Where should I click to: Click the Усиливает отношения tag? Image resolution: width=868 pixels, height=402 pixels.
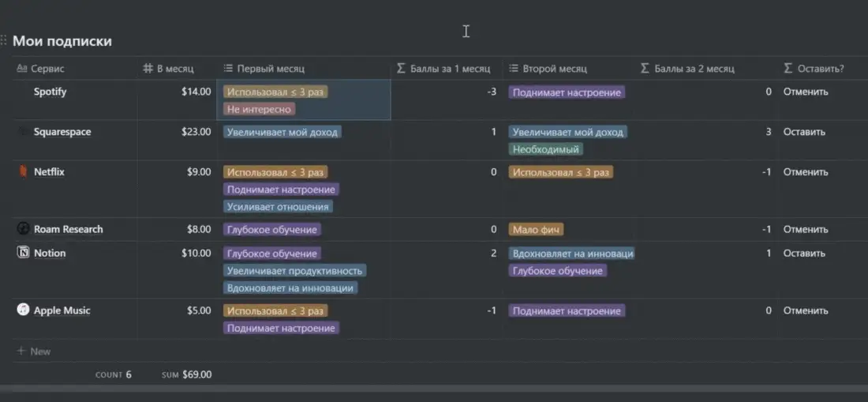click(x=279, y=207)
